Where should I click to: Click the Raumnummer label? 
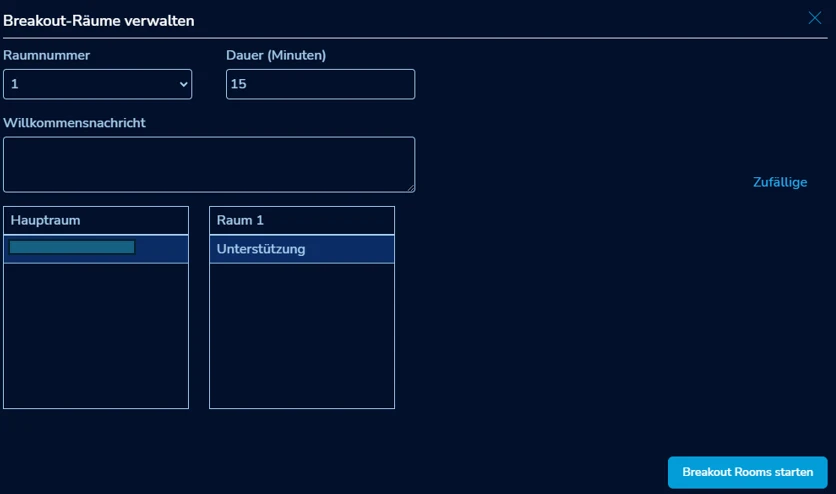(x=47, y=56)
